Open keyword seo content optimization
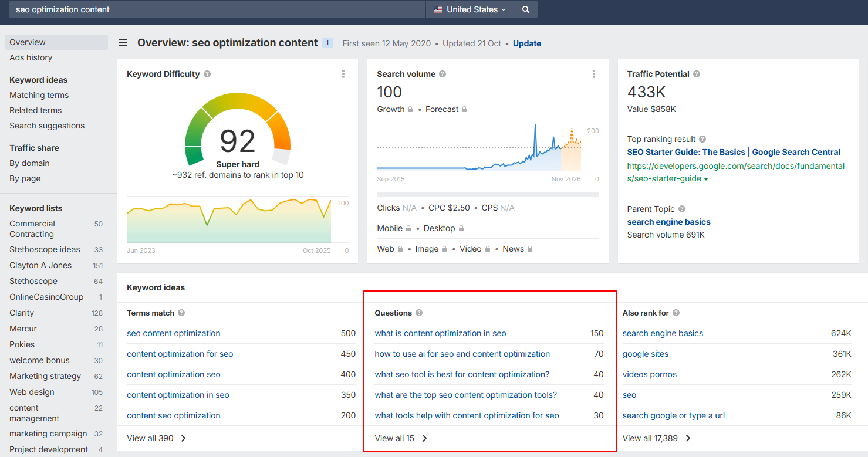This screenshot has height=457, width=868. (x=174, y=333)
